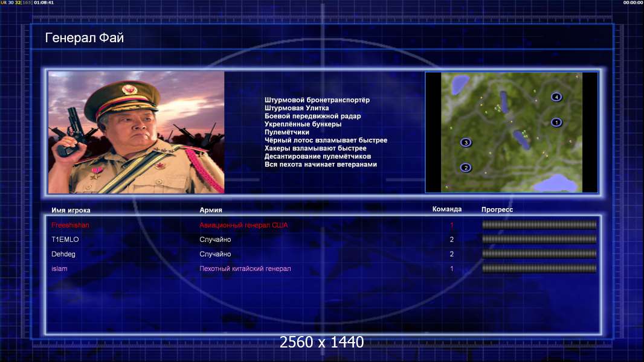Screen dimensions: 644x362
Task: Click the Команда column header
Action: [x=447, y=209]
